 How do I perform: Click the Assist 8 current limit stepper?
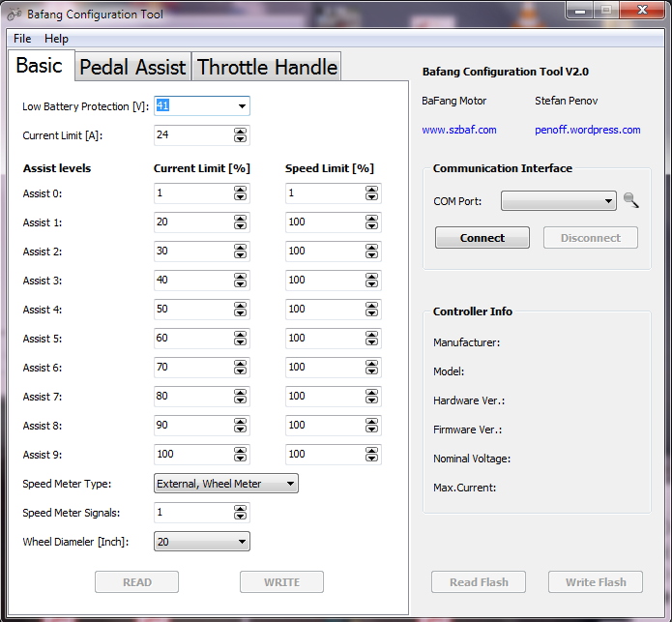click(x=240, y=426)
